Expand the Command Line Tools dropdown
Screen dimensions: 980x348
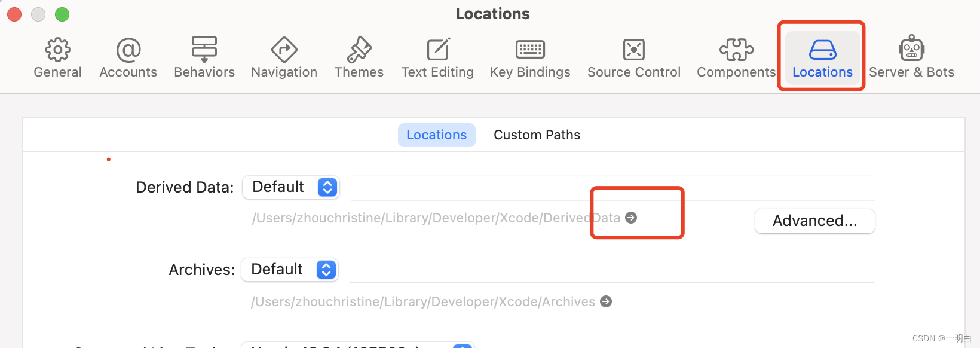[357, 345]
